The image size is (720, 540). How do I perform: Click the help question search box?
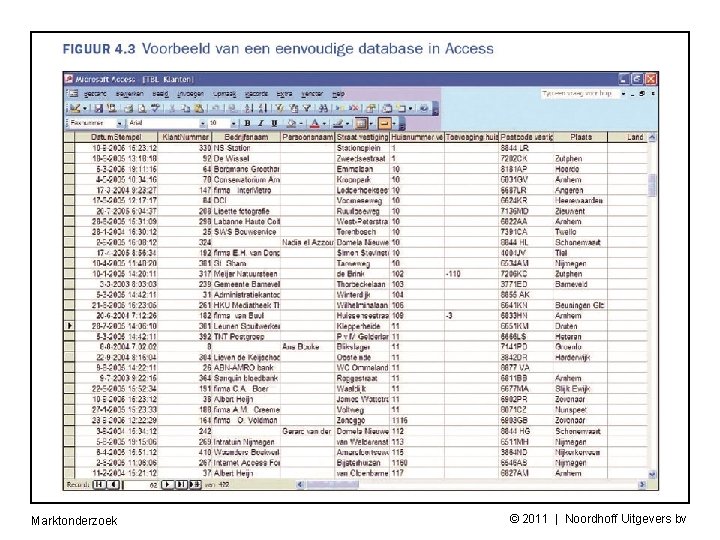point(579,94)
